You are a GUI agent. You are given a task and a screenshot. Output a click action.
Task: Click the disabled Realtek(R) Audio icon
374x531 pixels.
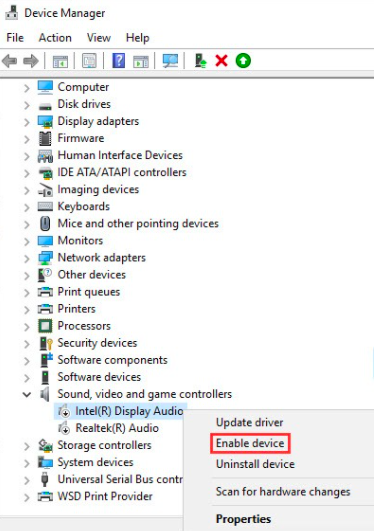(x=64, y=428)
